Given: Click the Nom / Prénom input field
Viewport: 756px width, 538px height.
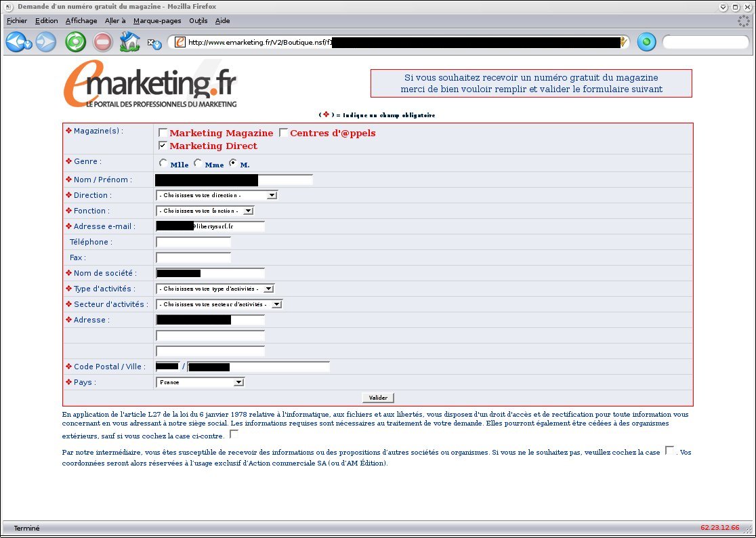Looking at the screenshot, I should pyautogui.click(x=234, y=180).
